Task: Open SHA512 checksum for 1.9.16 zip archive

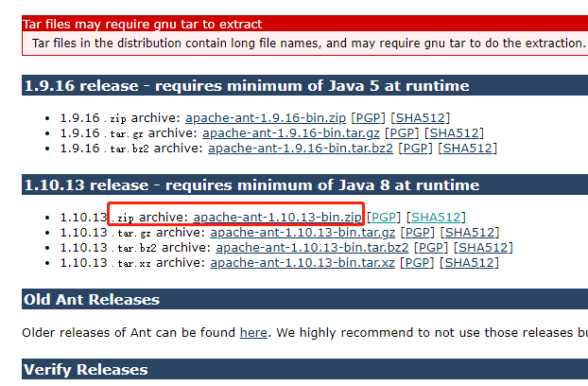Action: 420,118
